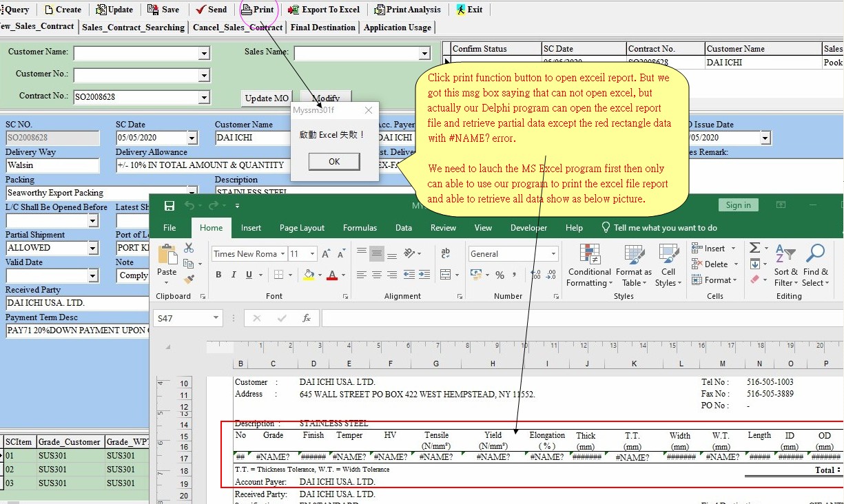
Task: Click the Exit toolbar button
Action: pos(469,10)
